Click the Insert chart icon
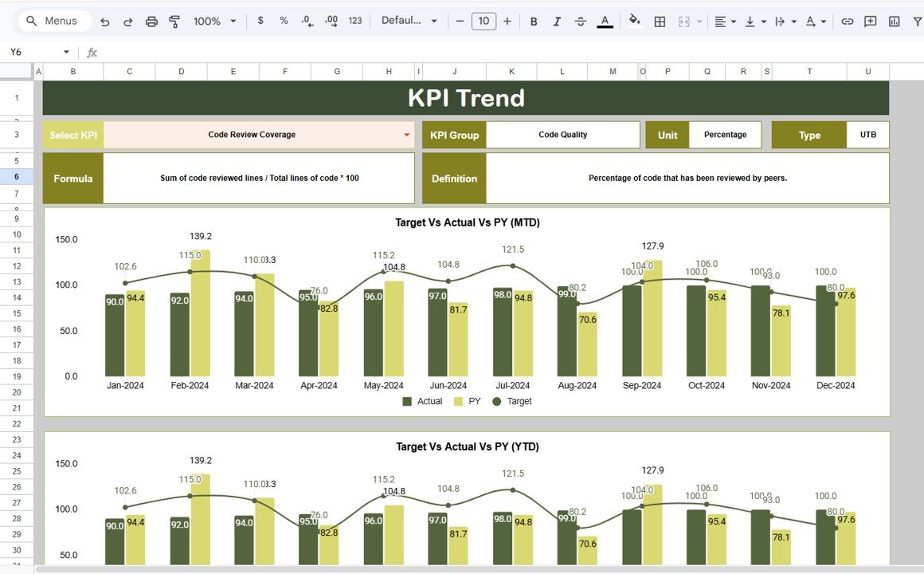Viewport: 924px width, 574px height. (893, 22)
